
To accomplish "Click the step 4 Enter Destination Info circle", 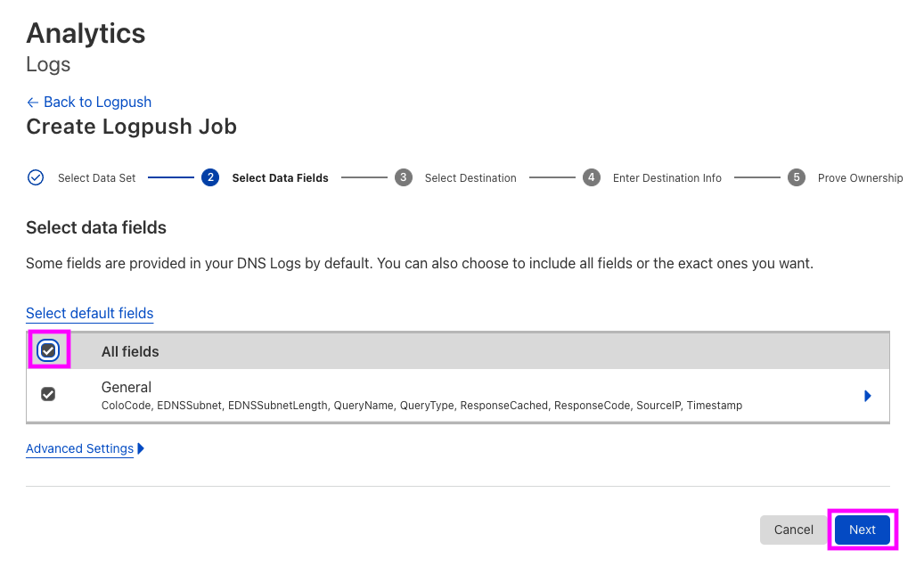I will click(x=592, y=177).
